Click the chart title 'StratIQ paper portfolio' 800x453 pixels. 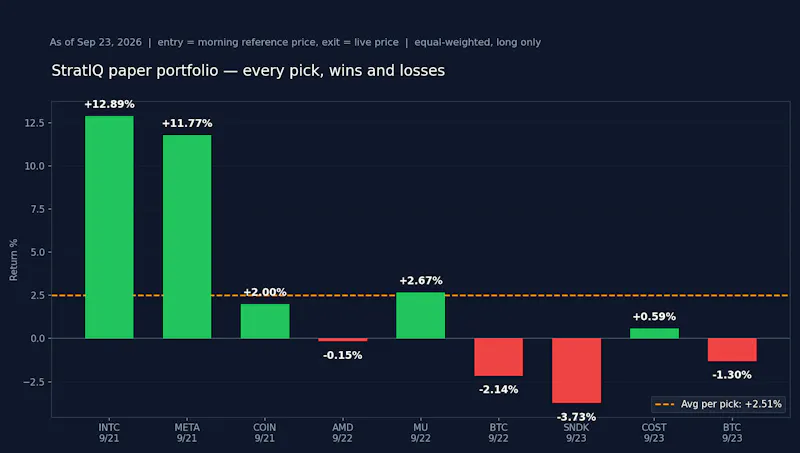click(x=248, y=70)
